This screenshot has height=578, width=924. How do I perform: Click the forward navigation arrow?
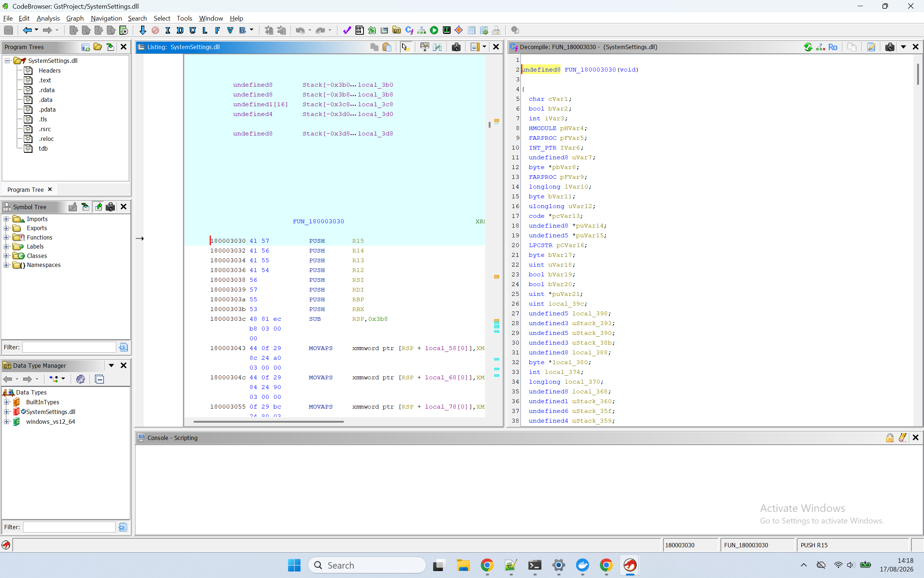pyautogui.click(x=47, y=30)
